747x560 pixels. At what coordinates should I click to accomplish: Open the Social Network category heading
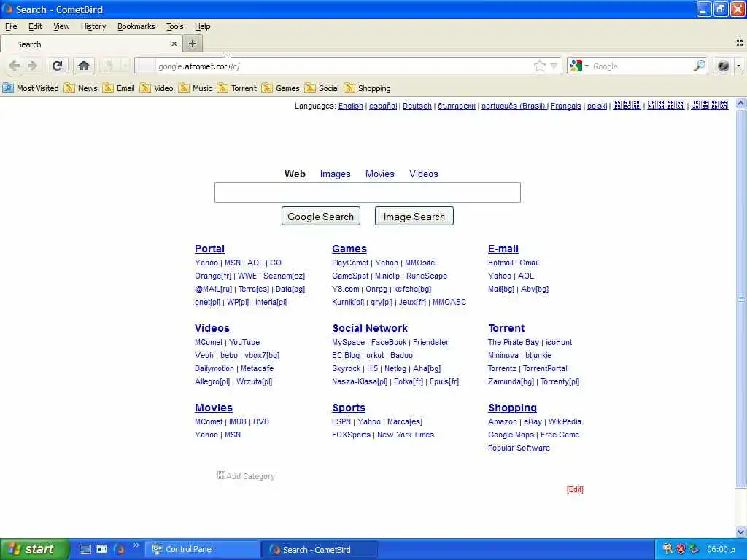(x=370, y=328)
